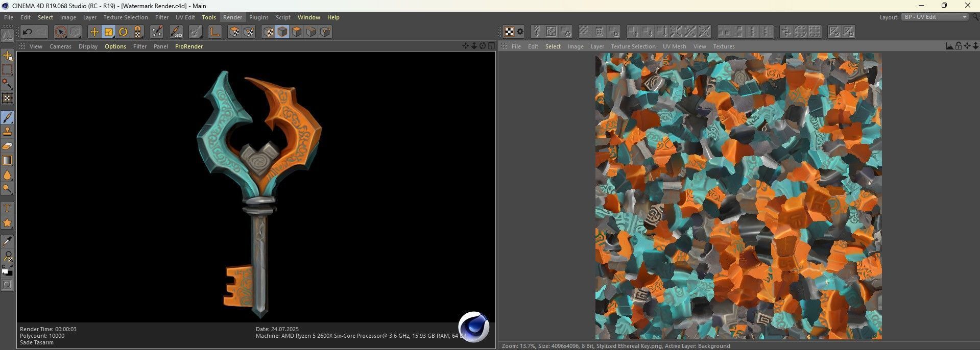Select the Clone stamp tool
This screenshot has height=350, width=980.
click(7, 132)
